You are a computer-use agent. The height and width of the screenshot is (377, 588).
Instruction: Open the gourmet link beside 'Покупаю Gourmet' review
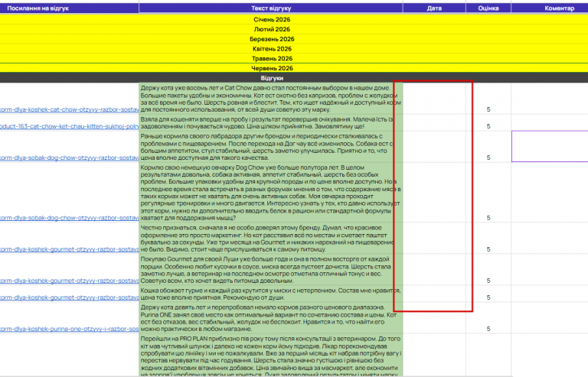[70, 281]
